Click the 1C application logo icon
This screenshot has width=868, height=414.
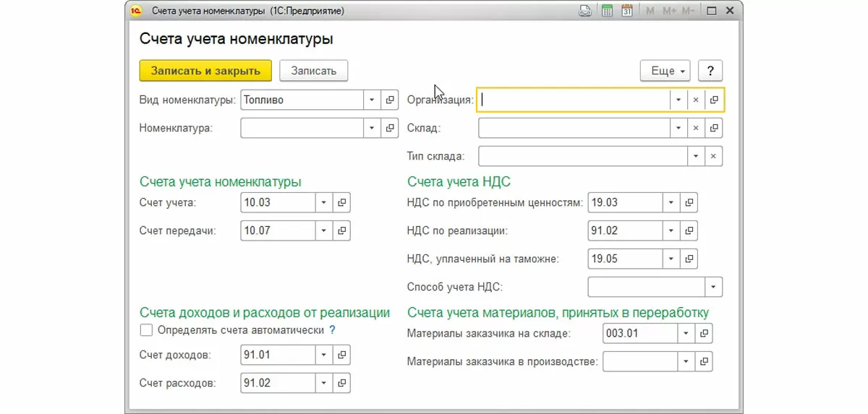pyautogui.click(x=136, y=11)
